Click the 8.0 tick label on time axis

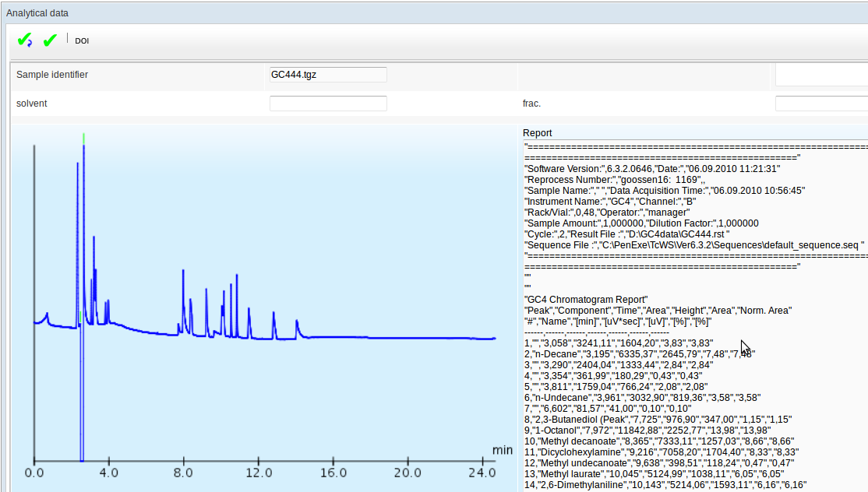click(183, 473)
